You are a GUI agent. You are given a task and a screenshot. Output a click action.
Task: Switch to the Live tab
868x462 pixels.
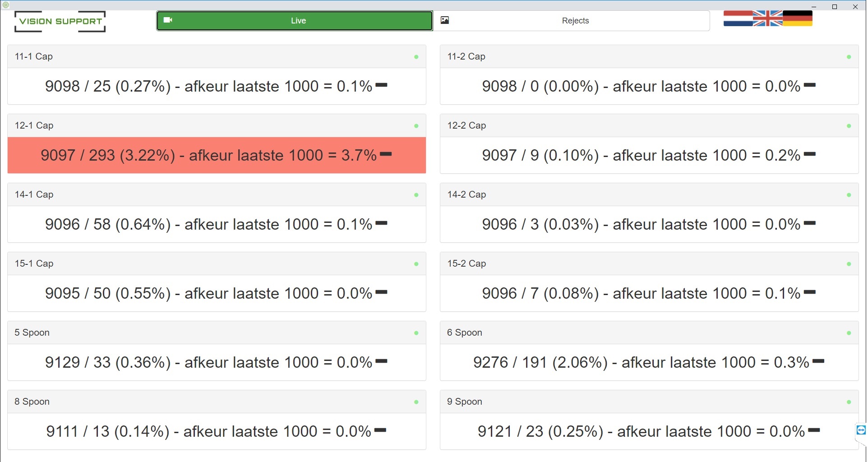pos(295,21)
